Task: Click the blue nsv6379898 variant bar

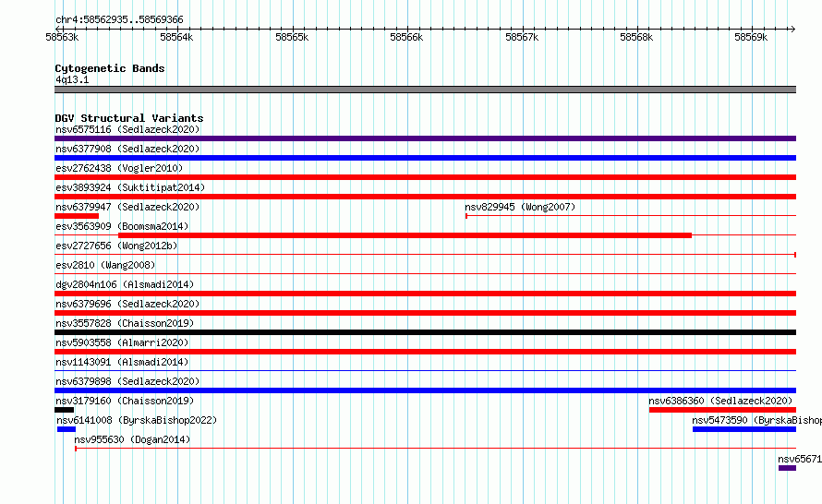Action: [x=425, y=390]
